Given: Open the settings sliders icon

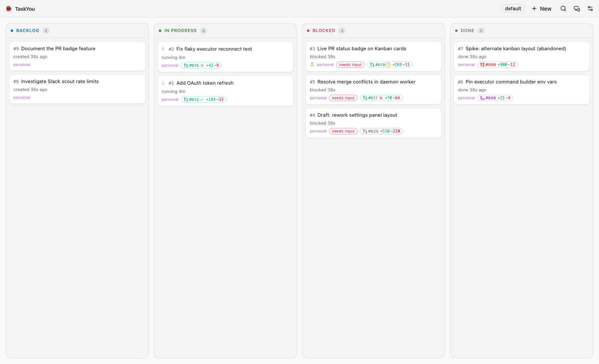Looking at the screenshot, I should pos(590,9).
